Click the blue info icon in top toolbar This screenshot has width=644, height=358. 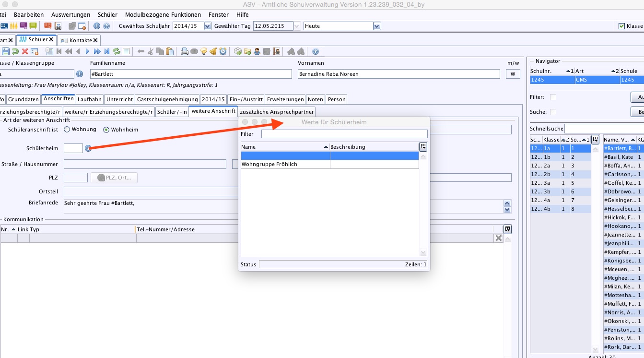(x=97, y=26)
